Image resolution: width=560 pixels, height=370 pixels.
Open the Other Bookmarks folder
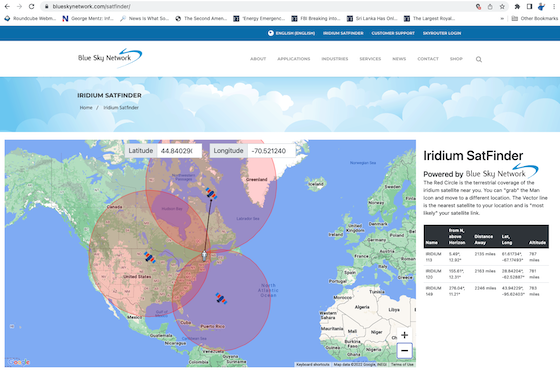pos(535,19)
